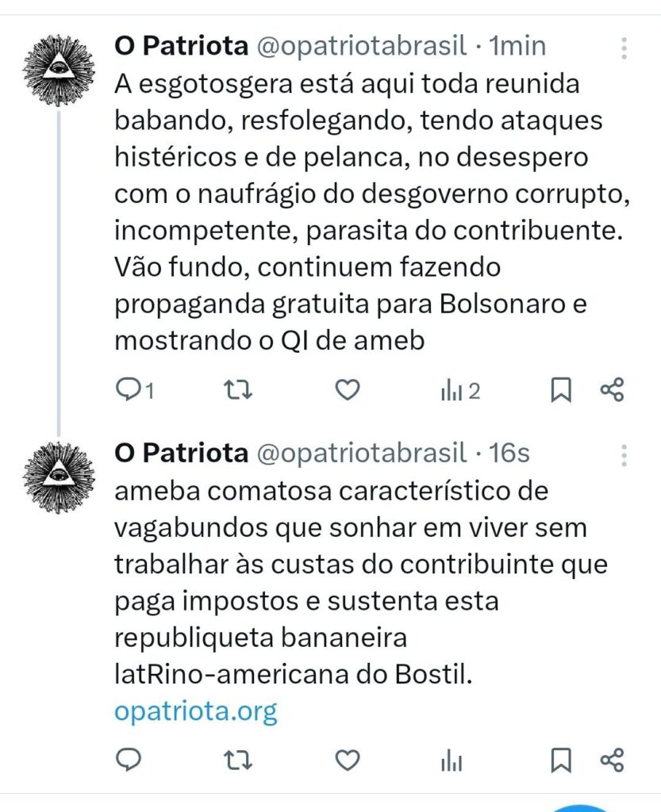Like the second O Patriota tweet
The width and height of the screenshot is (661, 812).
click(x=348, y=760)
